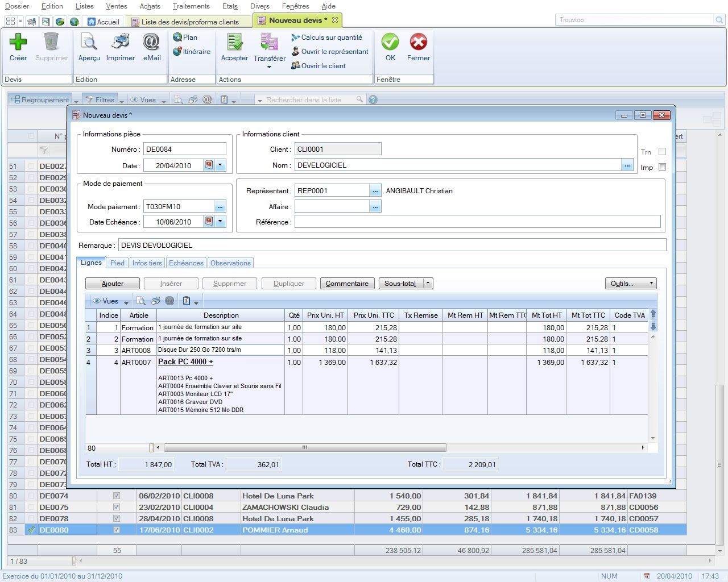Viewport: 728px width, 582px height.
Task: Click the red Fermer icon
Action: pos(418,43)
